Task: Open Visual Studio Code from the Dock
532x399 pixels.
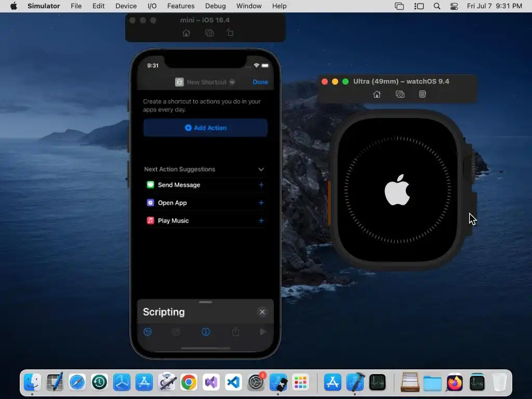Action: coord(233,382)
